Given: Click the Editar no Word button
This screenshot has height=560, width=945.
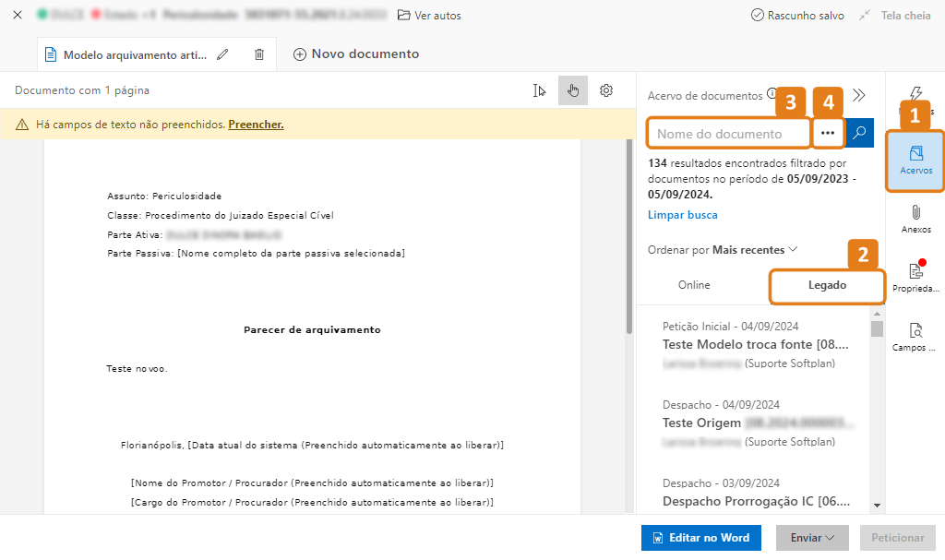Looking at the screenshot, I should [700, 538].
